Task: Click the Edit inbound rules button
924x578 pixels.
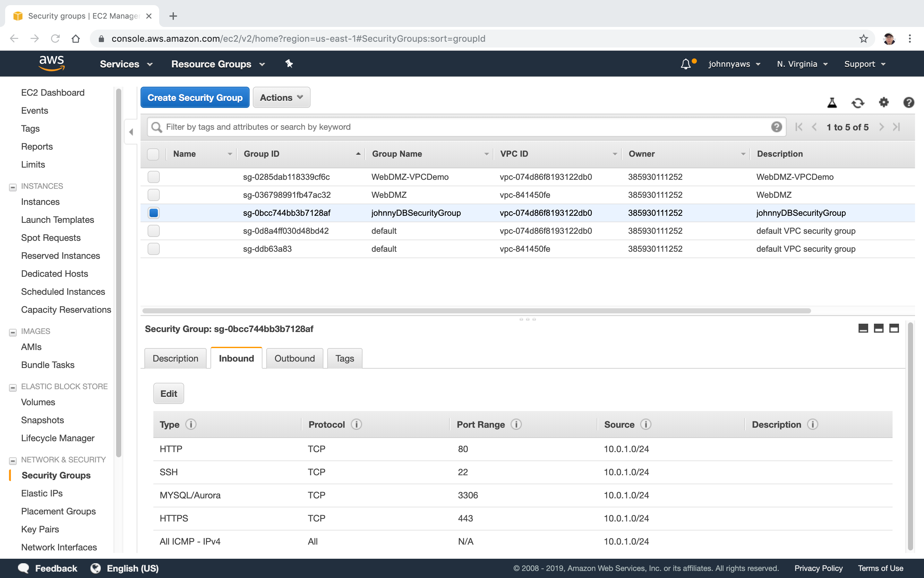Action: [x=168, y=394]
